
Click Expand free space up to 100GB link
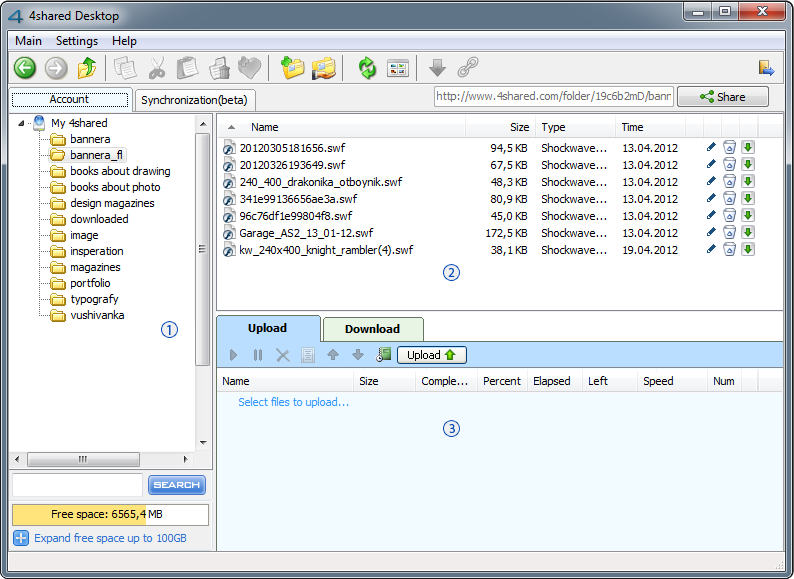pyautogui.click(x=110, y=538)
